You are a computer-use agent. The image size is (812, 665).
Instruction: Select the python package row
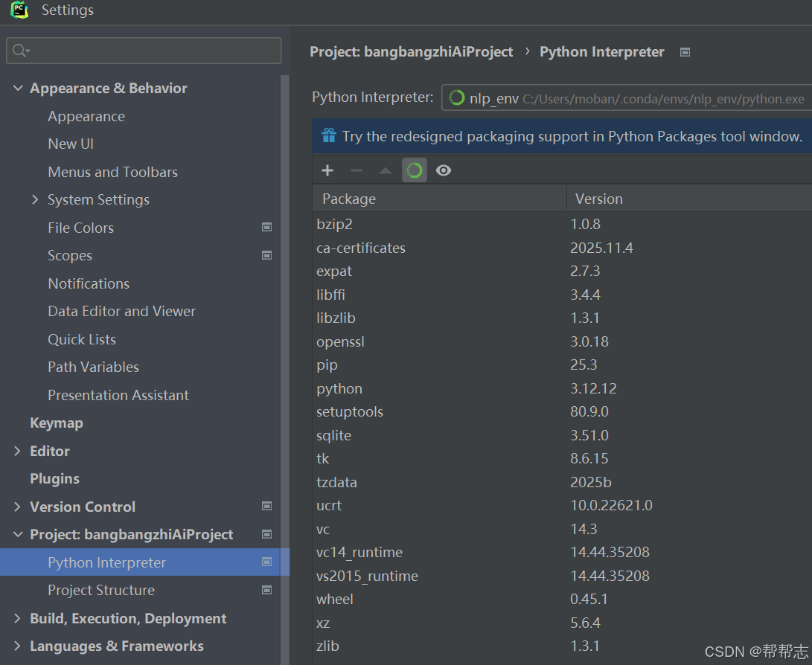(x=562, y=388)
